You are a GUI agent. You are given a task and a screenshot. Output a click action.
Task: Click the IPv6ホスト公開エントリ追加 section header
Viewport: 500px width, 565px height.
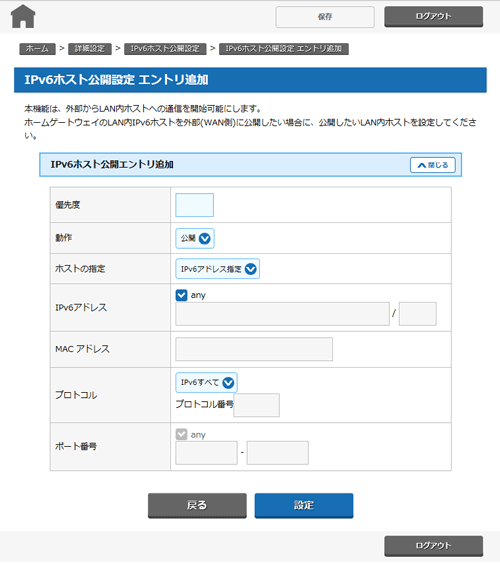(x=250, y=165)
